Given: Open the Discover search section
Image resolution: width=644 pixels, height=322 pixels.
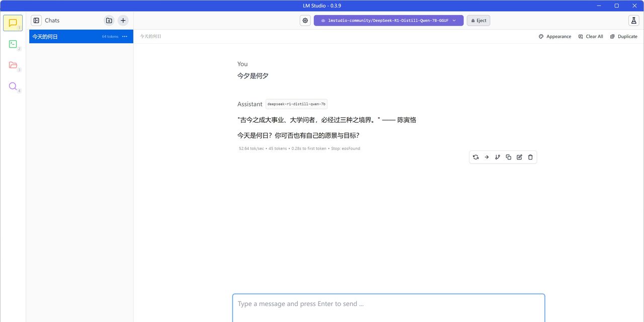Looking at the screenshot, I should [x=13, y=86].
